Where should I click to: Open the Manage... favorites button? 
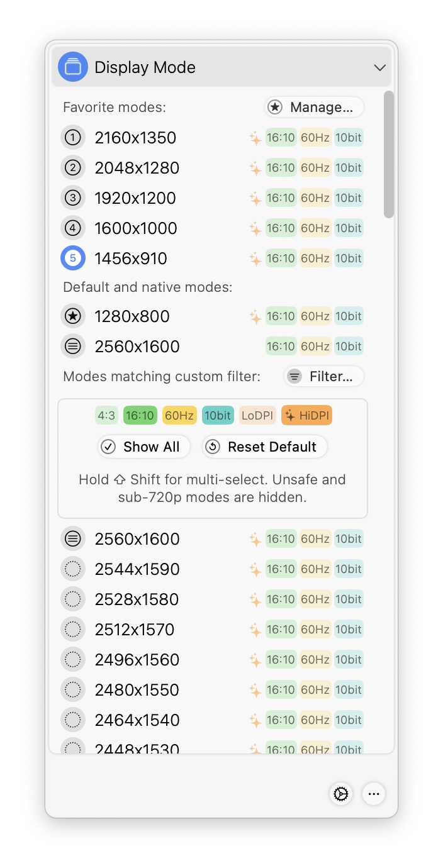(x=314, y=108)
